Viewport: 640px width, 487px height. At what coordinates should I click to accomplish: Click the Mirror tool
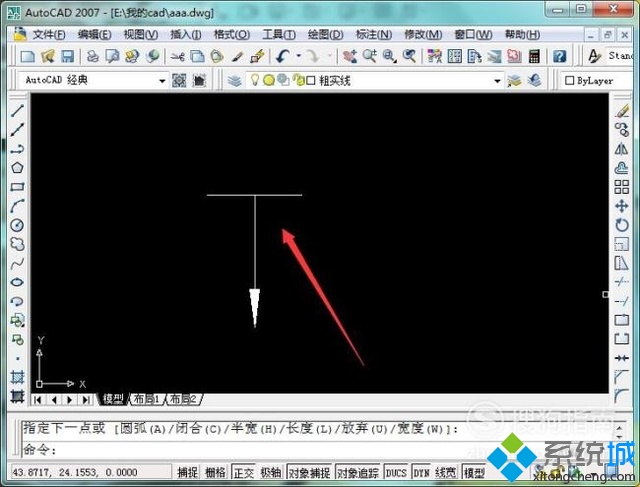[x=622, y=149]
